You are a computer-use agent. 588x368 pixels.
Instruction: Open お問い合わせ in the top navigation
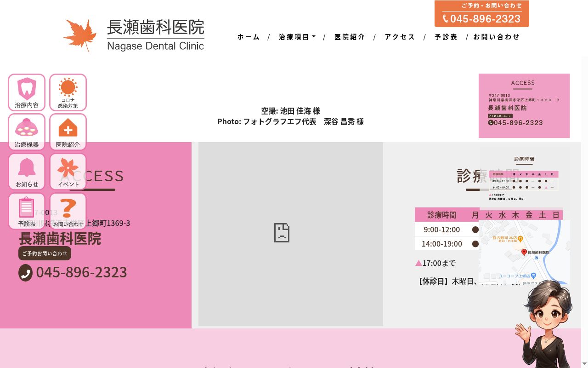coord(497,37)
